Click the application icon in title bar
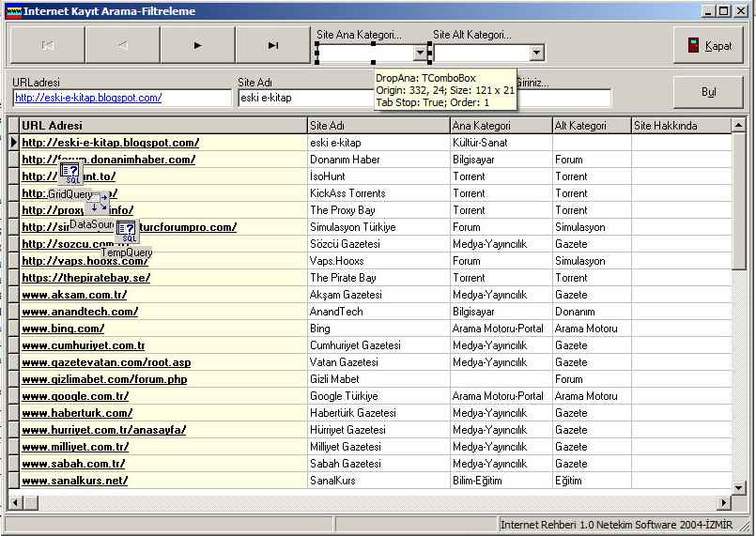756x536 pixels. coord(14,10)
